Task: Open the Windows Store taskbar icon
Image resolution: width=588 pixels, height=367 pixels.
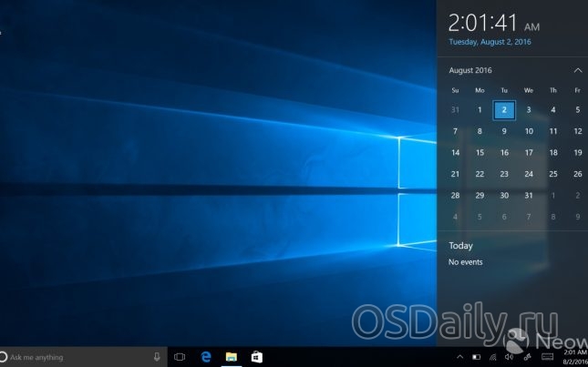Action: pyautogui.click(x=257, y=357)
